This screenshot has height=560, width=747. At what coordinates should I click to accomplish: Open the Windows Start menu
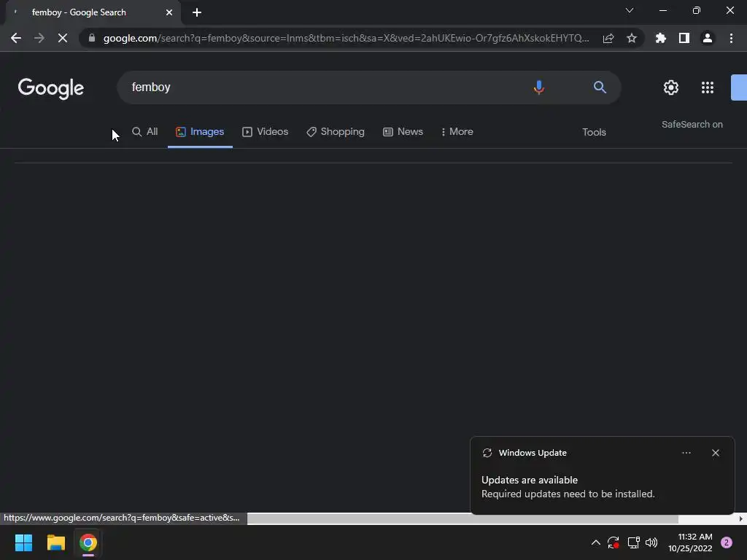[23, 542]
